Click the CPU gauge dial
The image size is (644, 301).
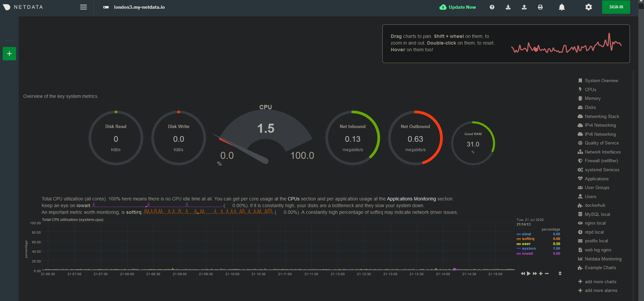(x=266, y=136)
